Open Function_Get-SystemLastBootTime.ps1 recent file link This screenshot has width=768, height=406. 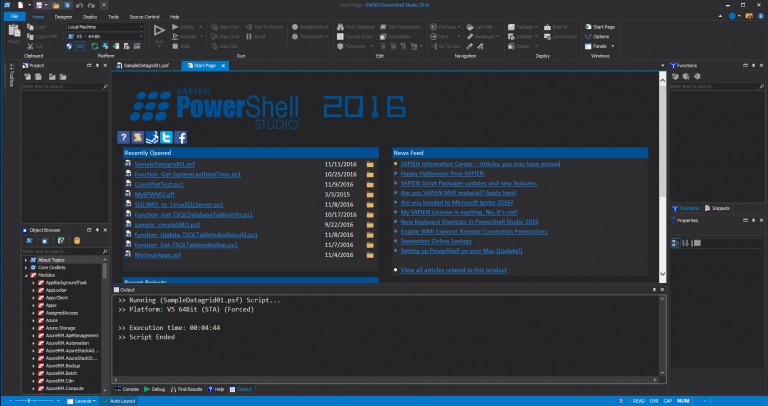coord(188,174)
